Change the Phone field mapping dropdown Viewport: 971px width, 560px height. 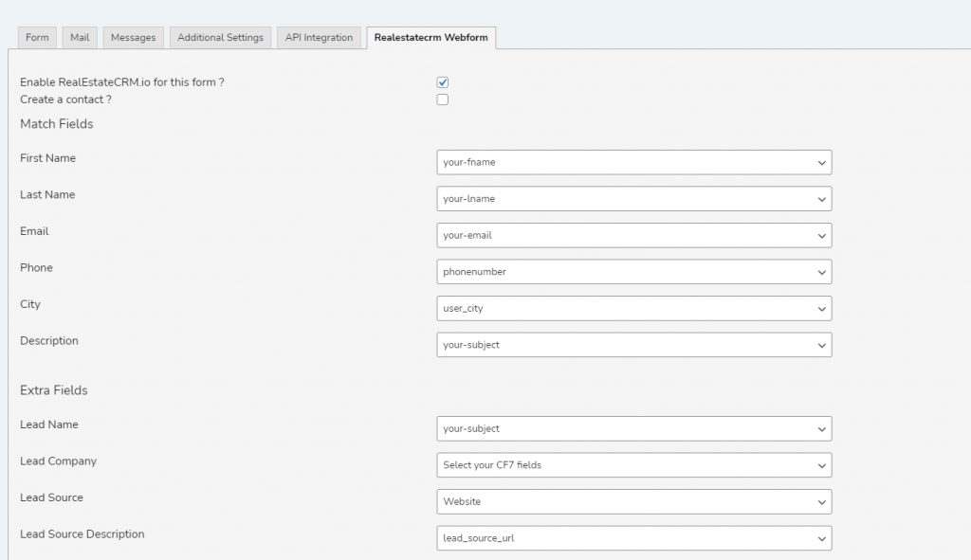[x=633, y=272]
